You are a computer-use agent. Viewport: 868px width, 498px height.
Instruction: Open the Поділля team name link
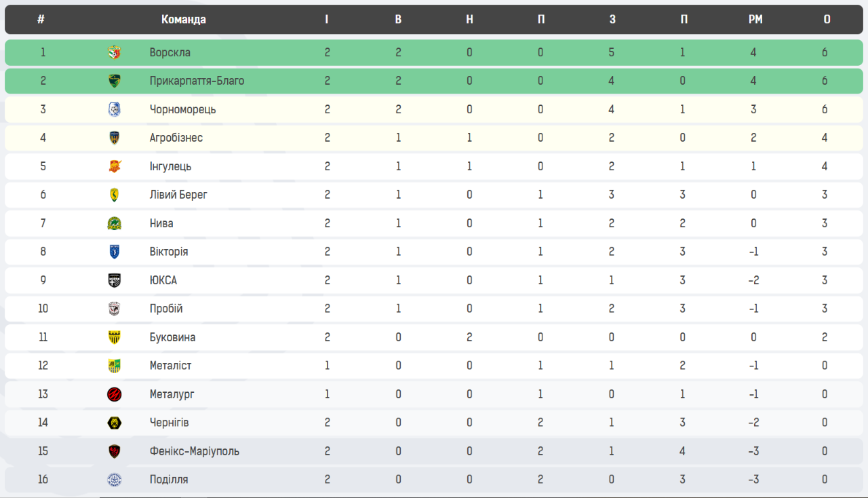169,480
